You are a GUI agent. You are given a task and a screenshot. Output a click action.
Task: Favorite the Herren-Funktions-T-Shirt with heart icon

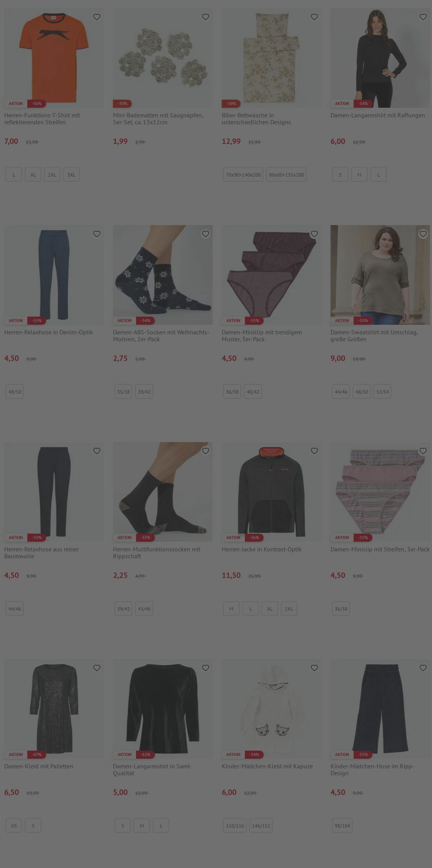[97, 17]
